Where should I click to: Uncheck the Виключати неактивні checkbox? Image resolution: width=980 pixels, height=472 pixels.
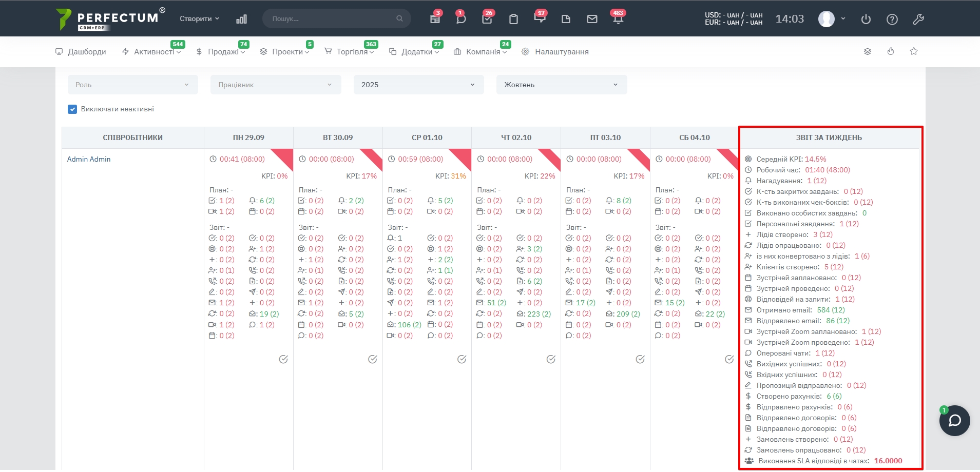(x=72, y=109)
